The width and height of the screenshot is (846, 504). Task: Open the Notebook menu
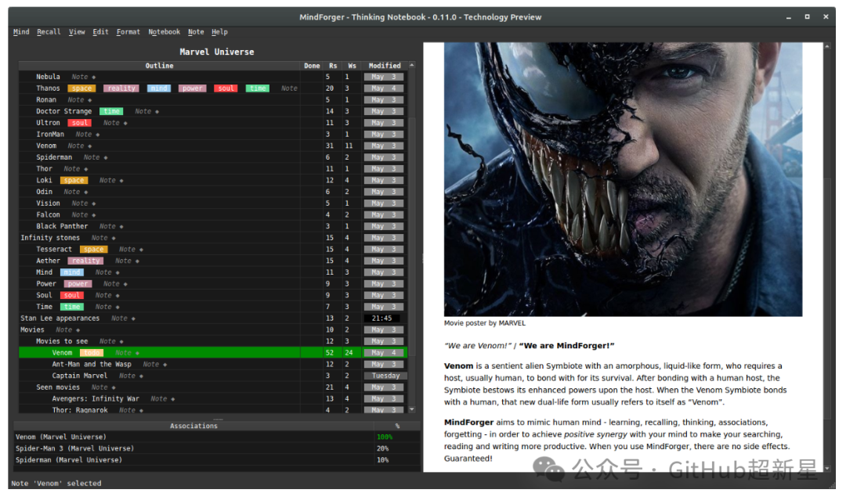[x=164, y=32]
